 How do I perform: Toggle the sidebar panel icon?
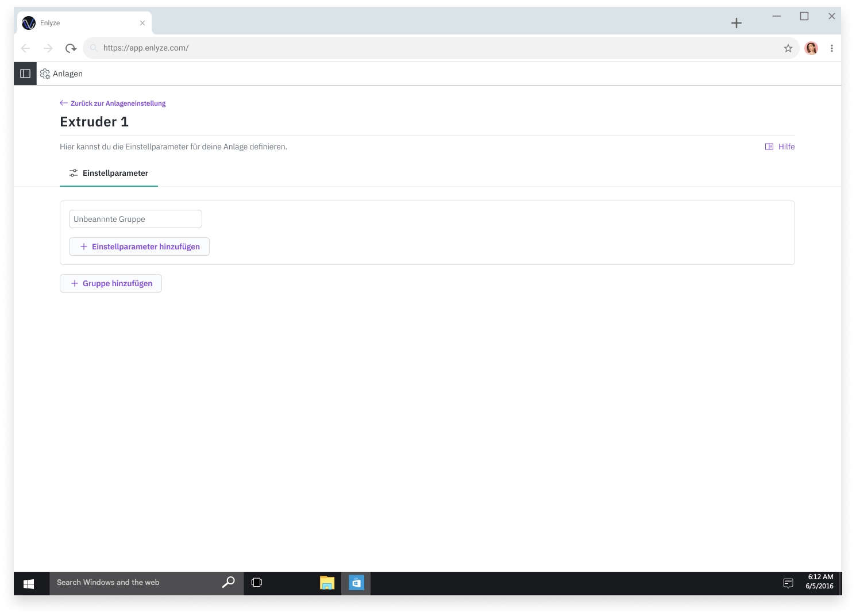[x=25, y=74]
